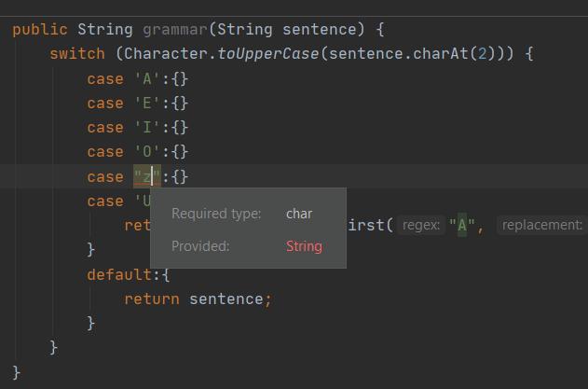This screenshot has width=588, height=389.
Task: Place cursor on case 'A' literal
Action: click(147, 79)
